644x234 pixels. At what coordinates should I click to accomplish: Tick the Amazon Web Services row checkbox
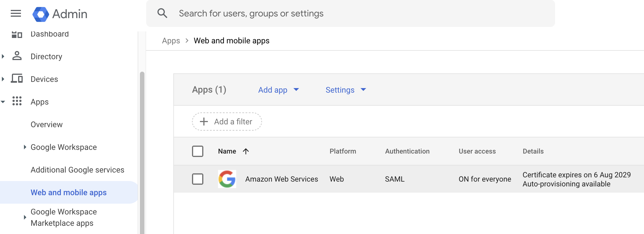pyautogui.click(x=198, y=179)
